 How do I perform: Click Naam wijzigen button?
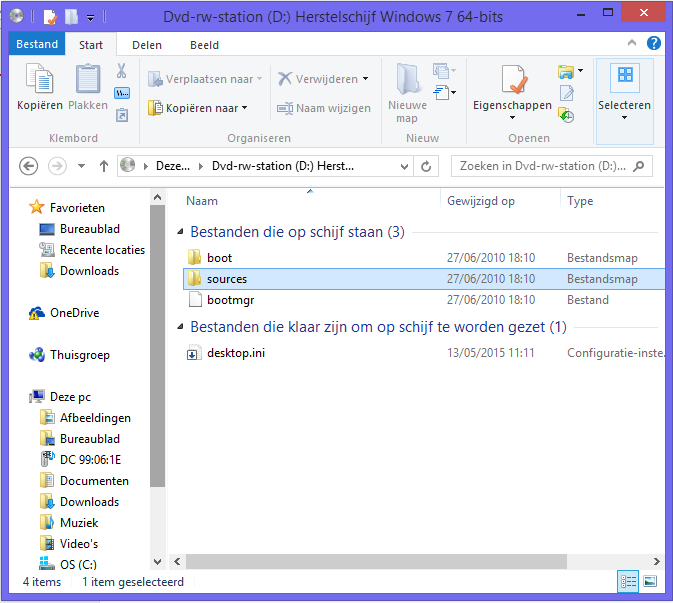pos(324,108)
